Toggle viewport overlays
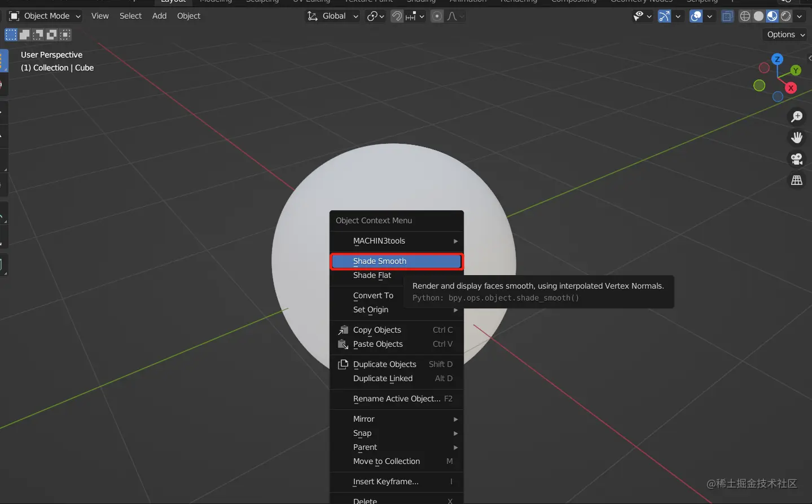This screenshot has height=504, width=812. (x=696, y=16)
